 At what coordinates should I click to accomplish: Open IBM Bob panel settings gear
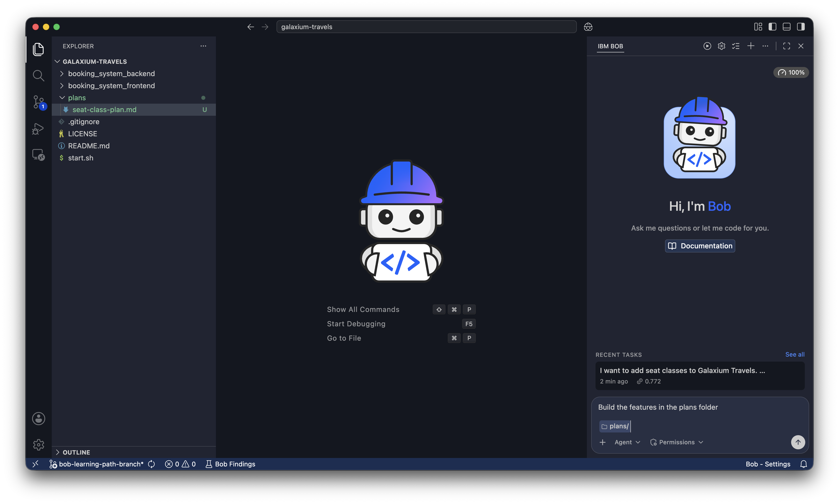click(721, 46)
